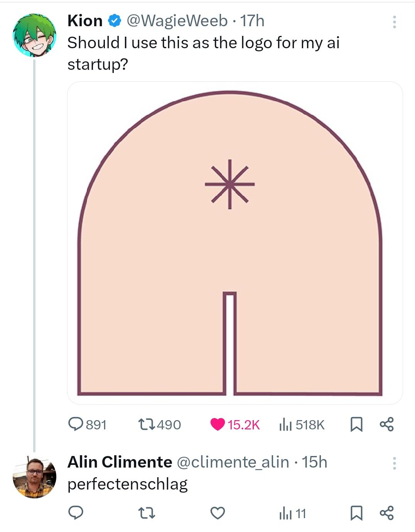Unlike Kion's tweet with pink heart

click(x=218, y=424)
